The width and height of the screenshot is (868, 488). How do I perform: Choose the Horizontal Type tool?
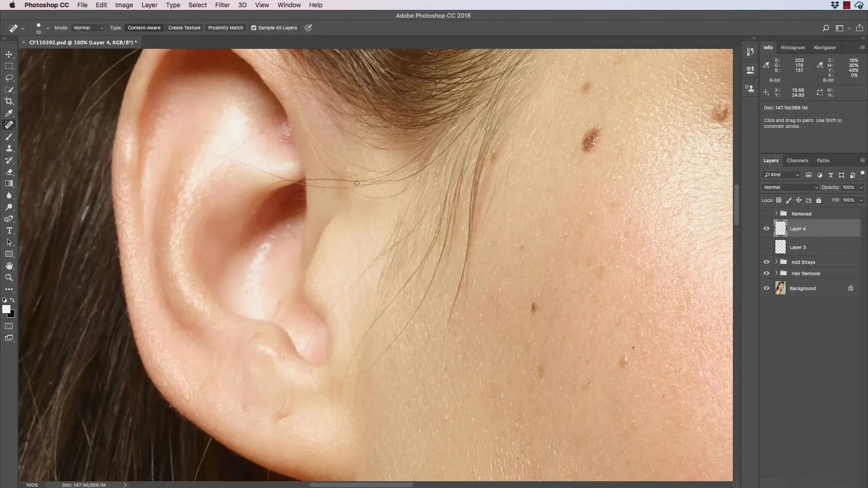pos(9,230)
